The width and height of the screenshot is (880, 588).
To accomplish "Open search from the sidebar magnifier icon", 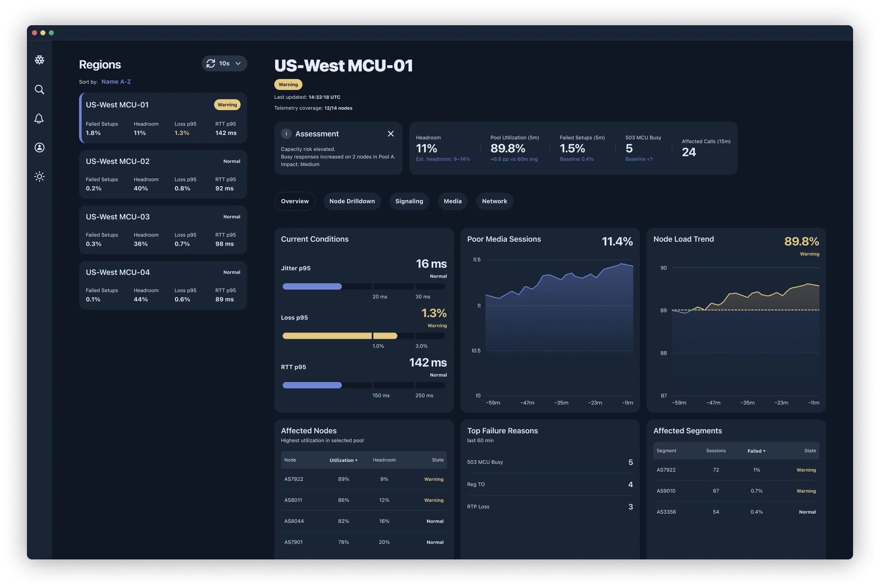I will pos(40,90).
